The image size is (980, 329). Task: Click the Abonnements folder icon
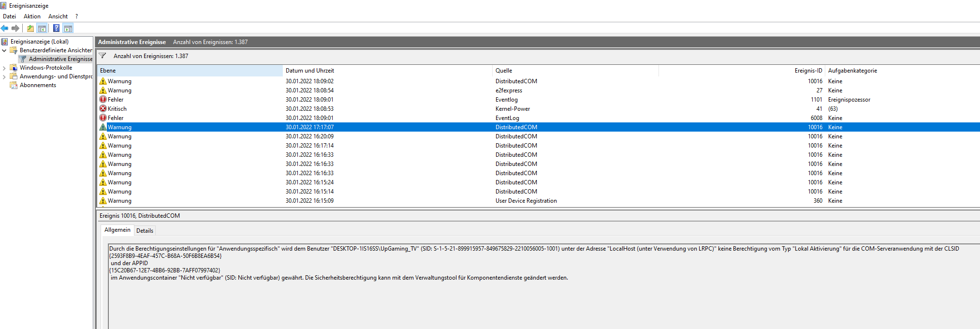coord(14,85)
